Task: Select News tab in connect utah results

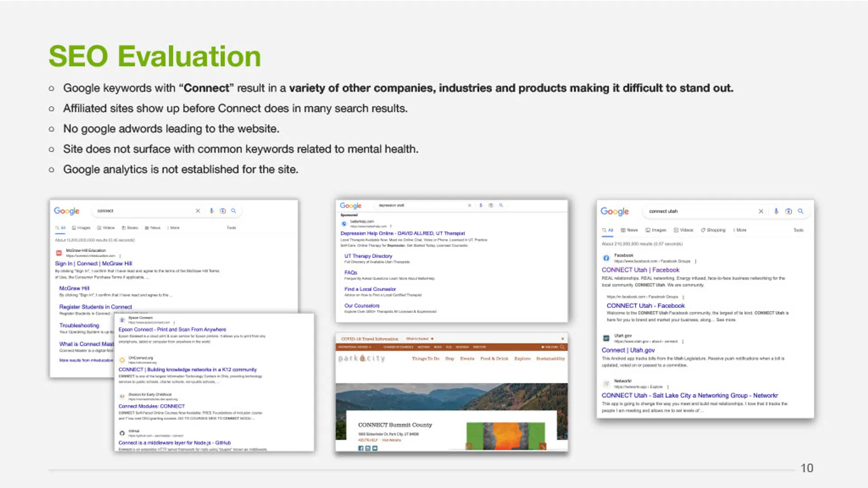Action: [629, 230]
